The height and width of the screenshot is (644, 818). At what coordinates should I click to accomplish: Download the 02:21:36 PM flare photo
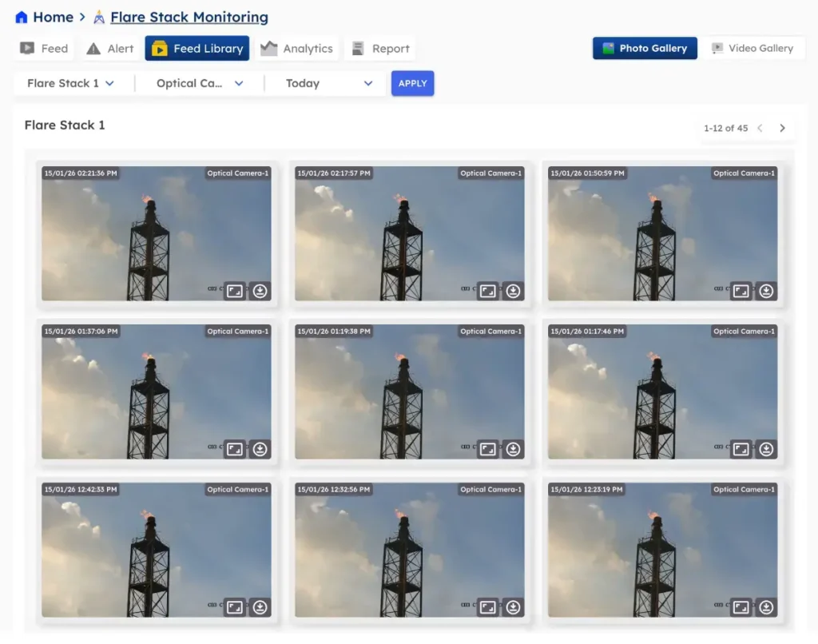click(x=260, y=291)
